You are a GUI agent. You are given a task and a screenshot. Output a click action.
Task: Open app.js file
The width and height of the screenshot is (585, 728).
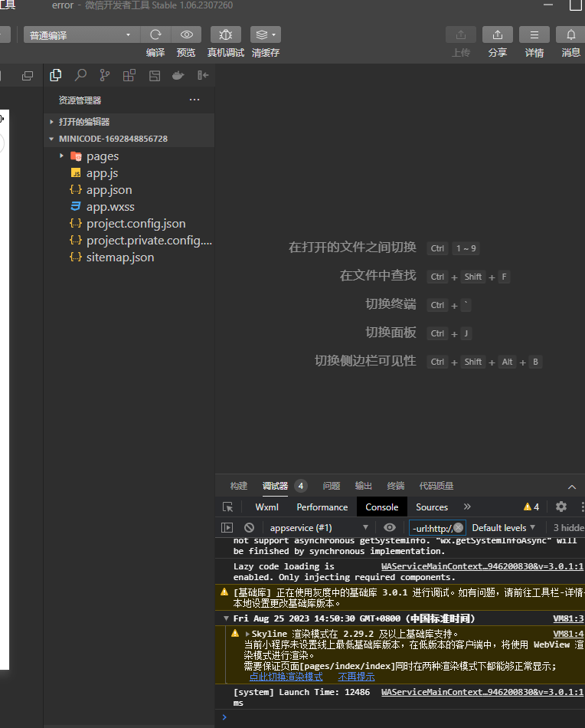click(x=129, y=173)
